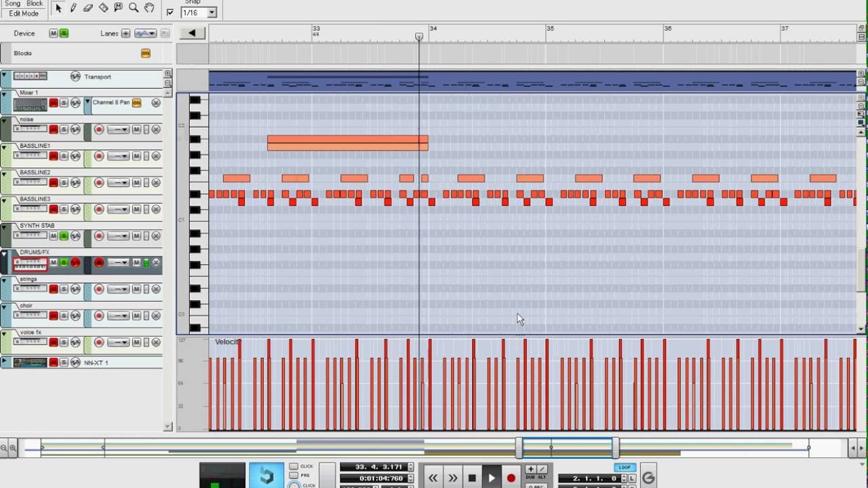Open the lane dropdown on strings
Screen dimensions: 868x488
coord(118,289)
